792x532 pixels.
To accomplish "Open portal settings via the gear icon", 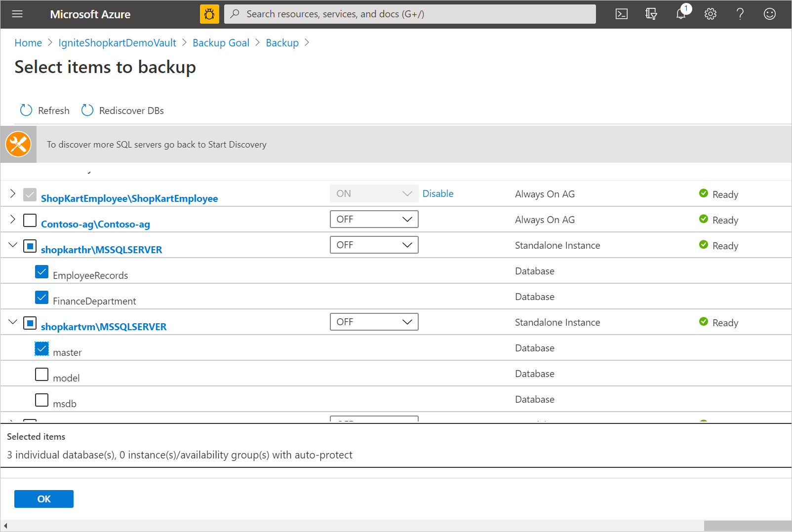I will [710, 14].
